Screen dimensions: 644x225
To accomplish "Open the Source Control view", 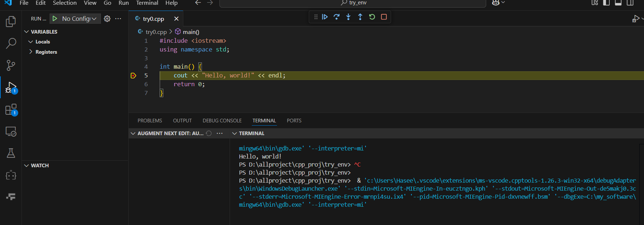I will click(x=11, y=65).
